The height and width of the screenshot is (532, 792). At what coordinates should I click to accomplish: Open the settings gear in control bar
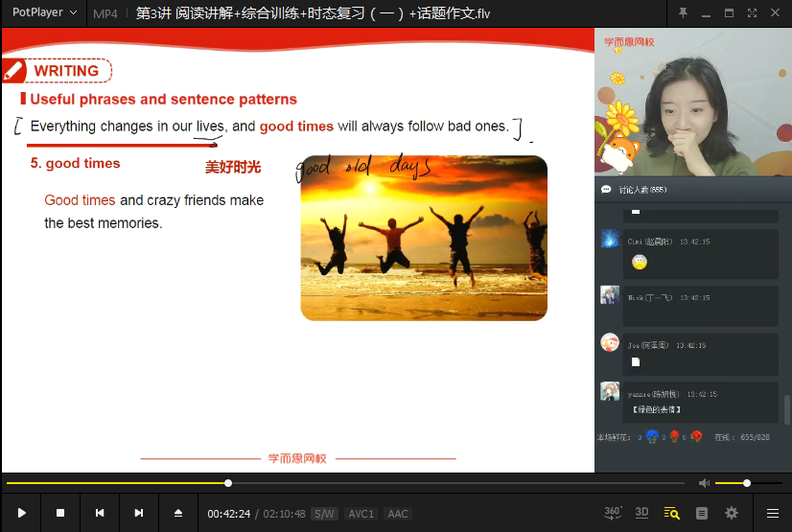tap(732, 513)
